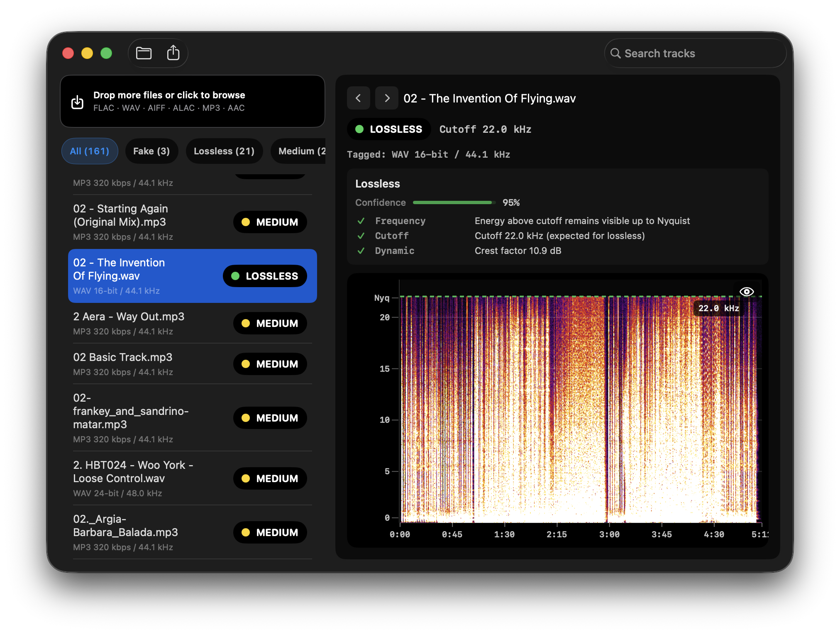This screenshot has height=634, width=840.
Task: Click the green window zoom button
Action: [x=106, y=53]
